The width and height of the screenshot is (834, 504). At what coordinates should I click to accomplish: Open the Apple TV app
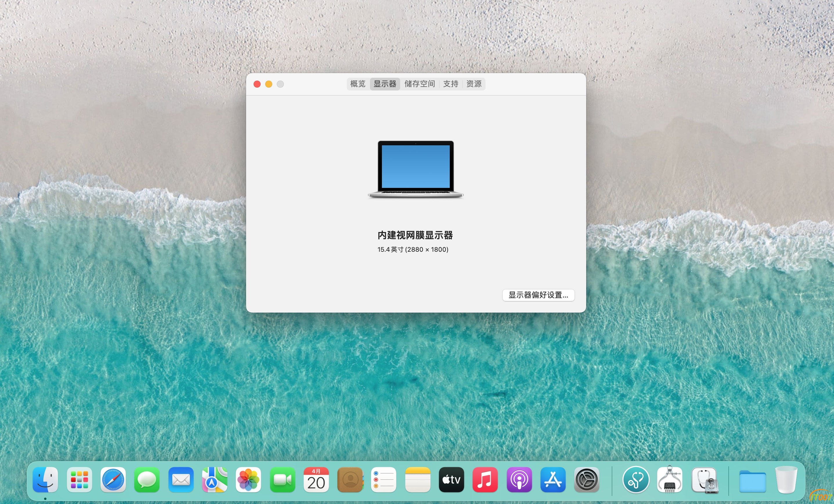(452, 480)
